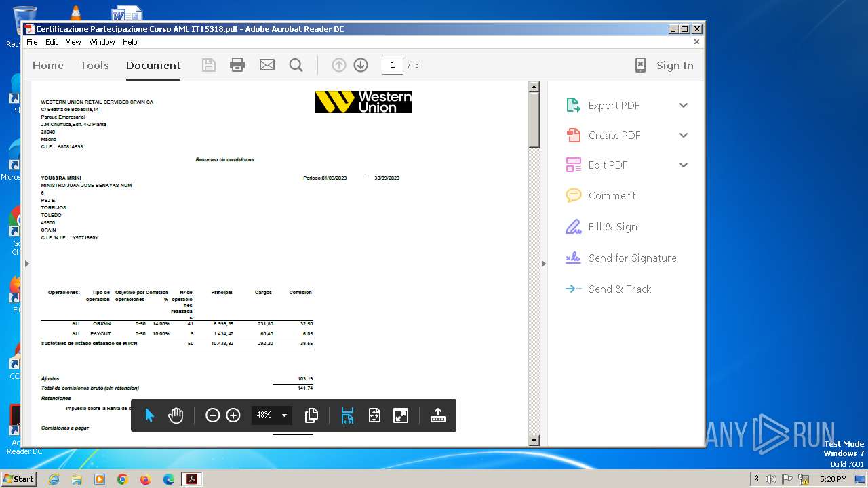Open the File menu

tap(32, 42)
